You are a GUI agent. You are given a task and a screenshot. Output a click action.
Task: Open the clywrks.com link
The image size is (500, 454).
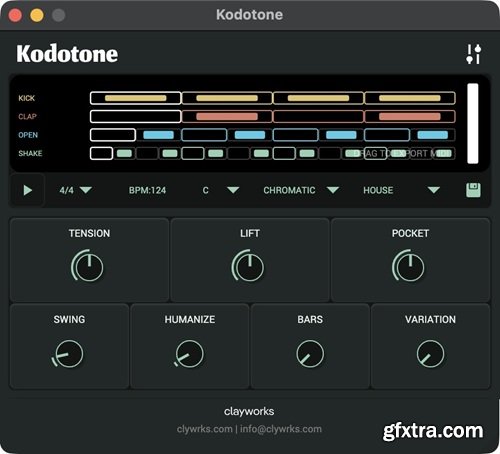tap(204, 429)
